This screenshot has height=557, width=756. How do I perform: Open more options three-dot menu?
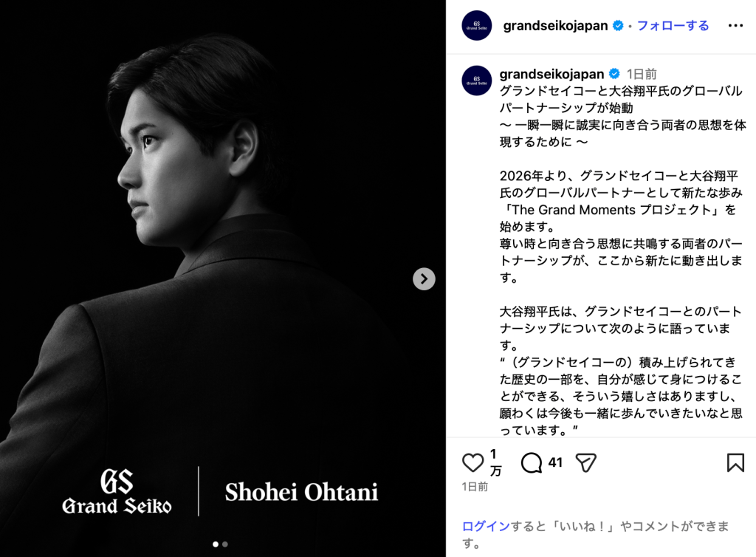pyautogui.click(x=735, y=26)
